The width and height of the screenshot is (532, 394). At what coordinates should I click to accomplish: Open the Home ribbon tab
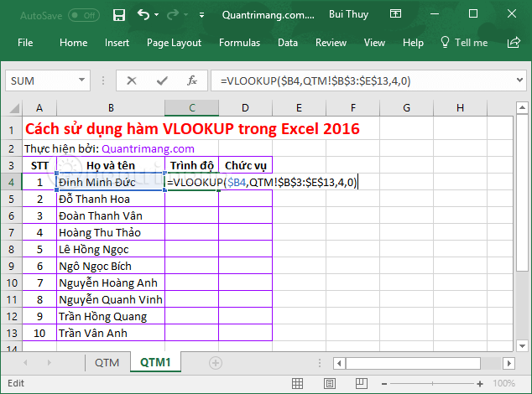click(x=73, y=43)
